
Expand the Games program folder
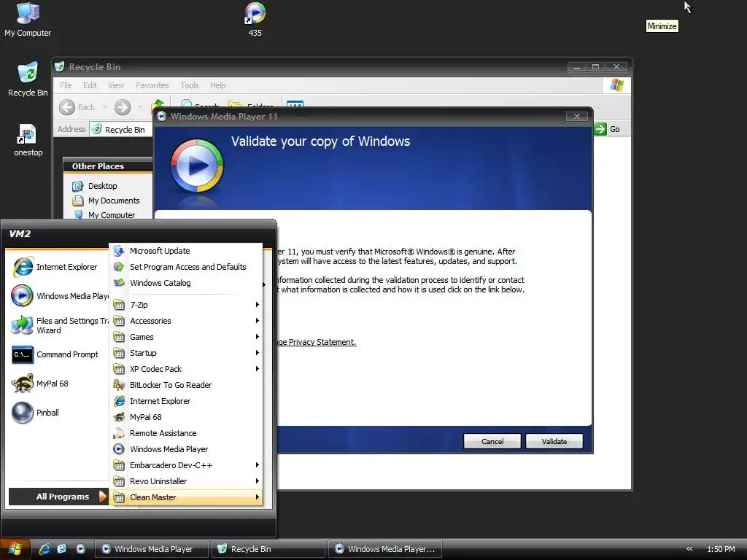click(186, 337)
